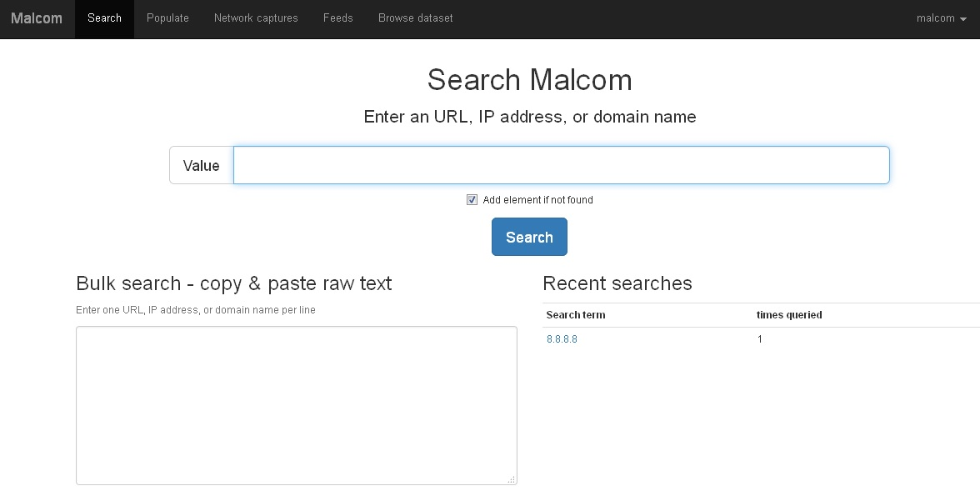Click the 'Add element if not found' label text
Image resolution: width=980 pixels, height=491 pixels.
point(537,200)
